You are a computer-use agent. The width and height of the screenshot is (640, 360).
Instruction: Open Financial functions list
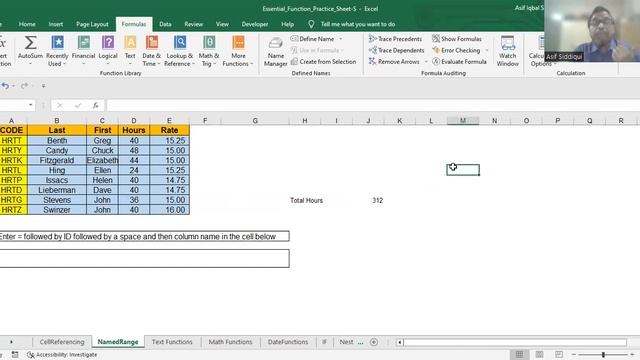tap(83, 51)
